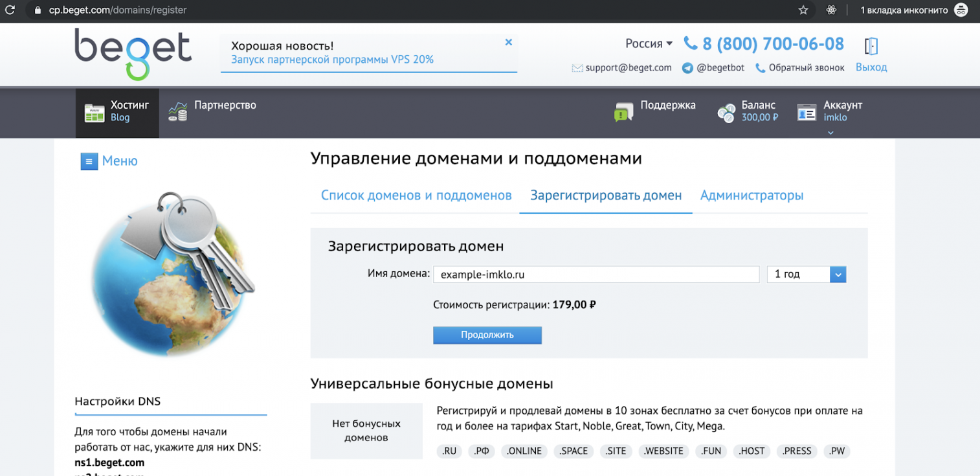Click the Beget logo
This screenshot has height=476, width=980.
(x=133, y=54)
